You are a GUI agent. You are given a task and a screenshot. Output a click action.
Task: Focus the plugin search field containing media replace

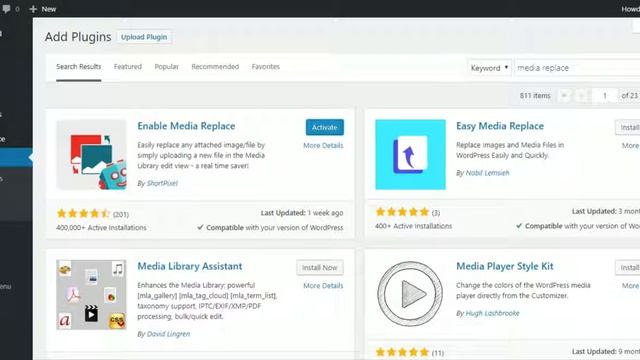[577, 68]
